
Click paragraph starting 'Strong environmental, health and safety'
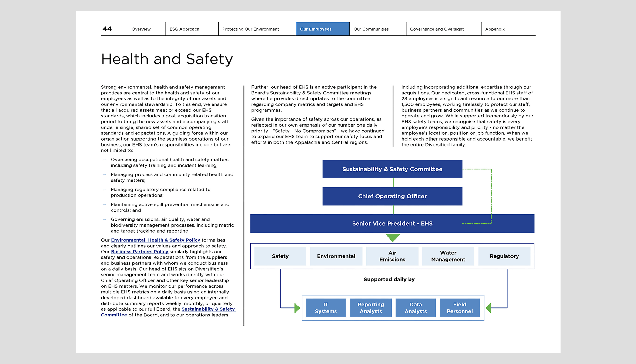pyautogui.click(x=165, y=119)
